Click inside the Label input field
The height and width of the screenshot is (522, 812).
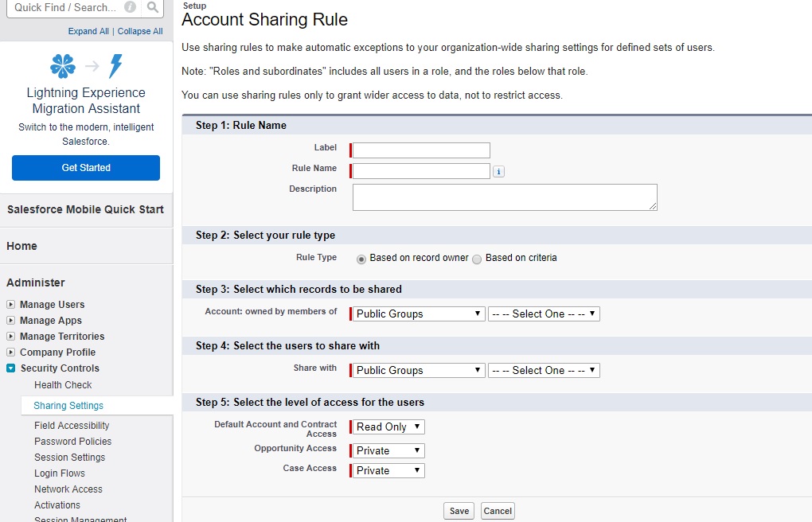pos(419,150)
